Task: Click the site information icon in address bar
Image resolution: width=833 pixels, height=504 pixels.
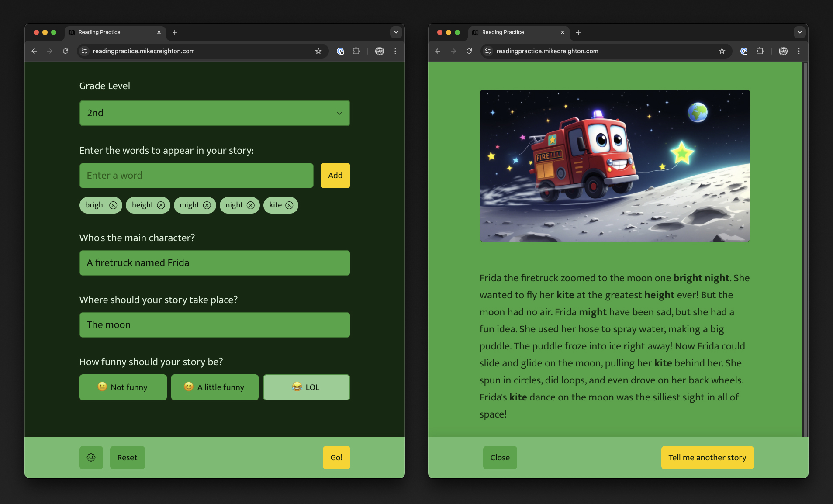Action: point(83,51)
